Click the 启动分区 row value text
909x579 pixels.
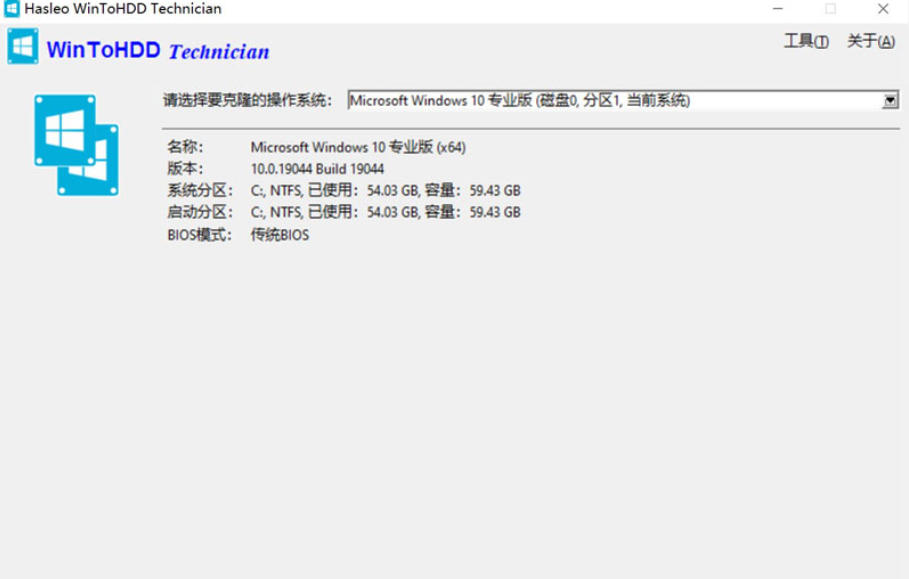pyautogui.click(x=386, y=212)
